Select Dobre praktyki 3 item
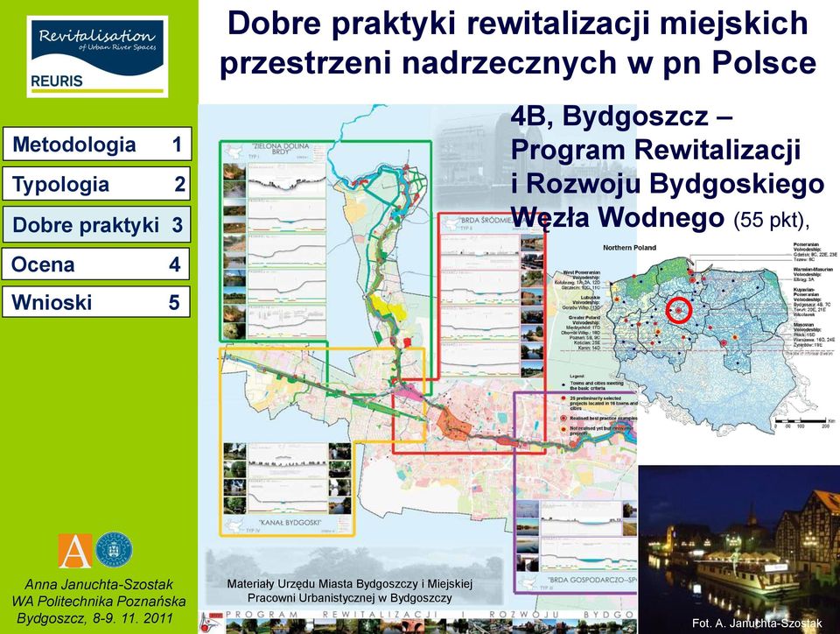 (96, 224)
